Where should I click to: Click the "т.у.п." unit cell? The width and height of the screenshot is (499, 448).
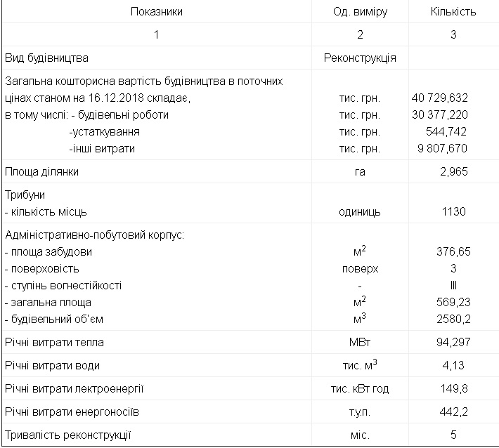(x=360, y=411)
